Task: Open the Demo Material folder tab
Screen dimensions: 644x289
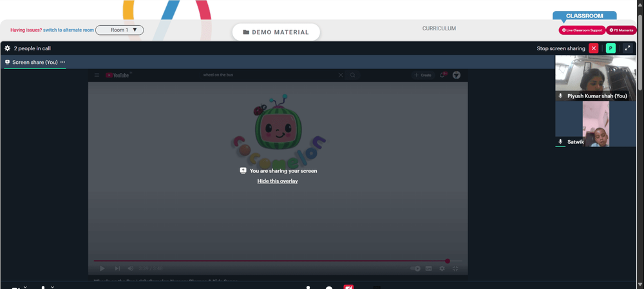Action: (x=276, y=32)
